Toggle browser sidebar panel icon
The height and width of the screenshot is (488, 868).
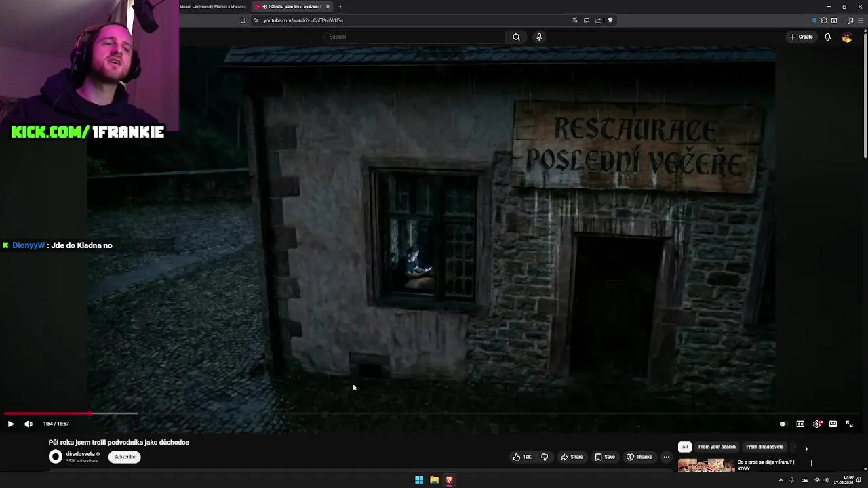tap(834, 20)
